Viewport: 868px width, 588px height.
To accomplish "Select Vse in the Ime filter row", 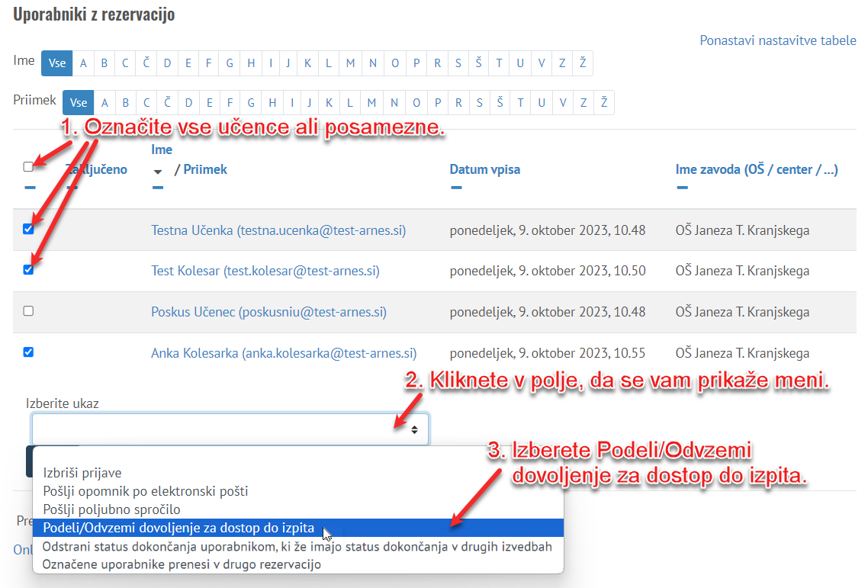I will click(x=57, y=63).
